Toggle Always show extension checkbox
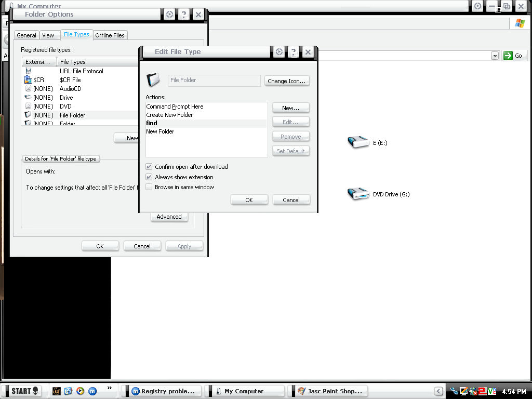 click(149, 177)
